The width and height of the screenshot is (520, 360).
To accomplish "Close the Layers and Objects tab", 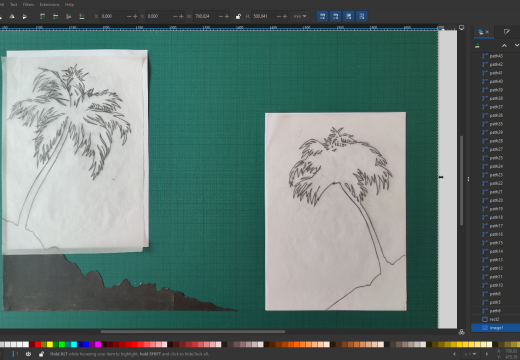I will point(487,32).
